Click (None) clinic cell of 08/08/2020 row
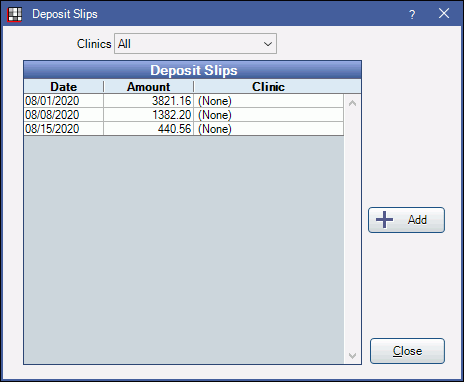Screen dimensions: 464x384 [269, 115]
